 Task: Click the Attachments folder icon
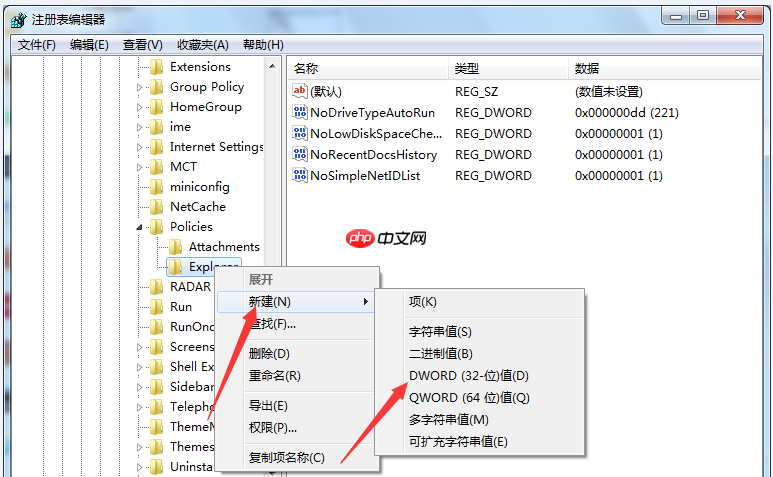pyautogui.click(x=175, y=247)
